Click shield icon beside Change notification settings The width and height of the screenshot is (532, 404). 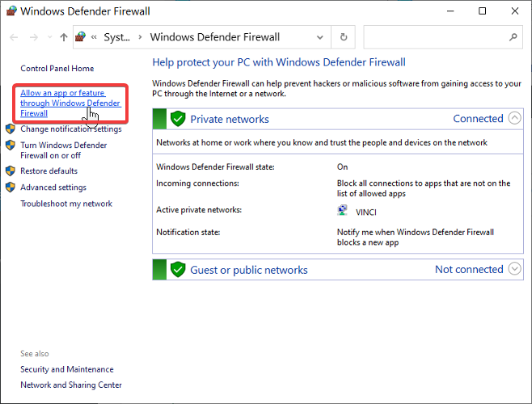click(x=11, y=129)
